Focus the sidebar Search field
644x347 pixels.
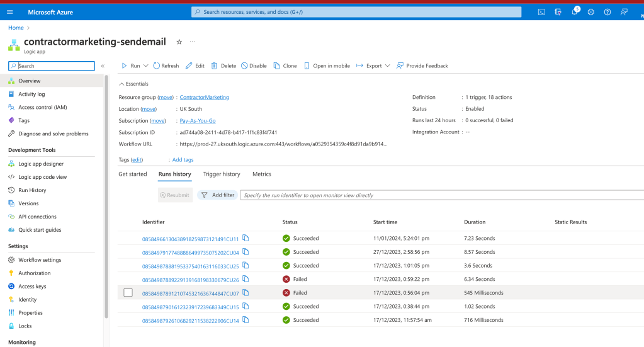(52, 65)
